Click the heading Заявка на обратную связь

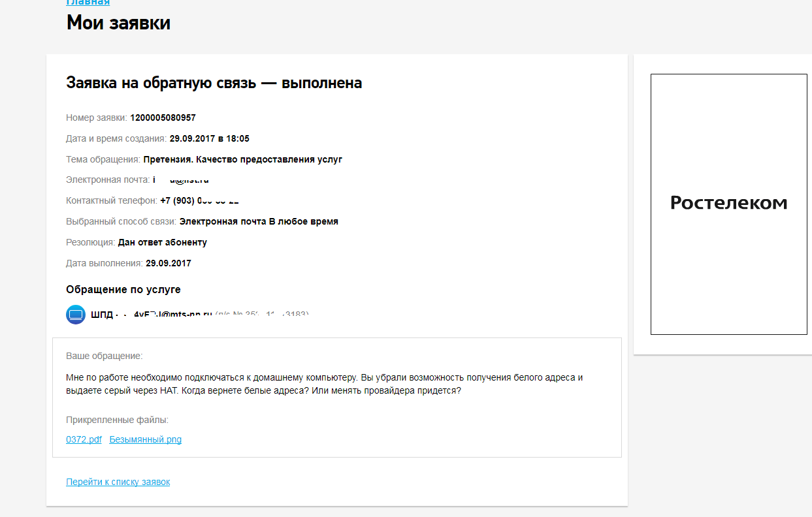(213, 83)
